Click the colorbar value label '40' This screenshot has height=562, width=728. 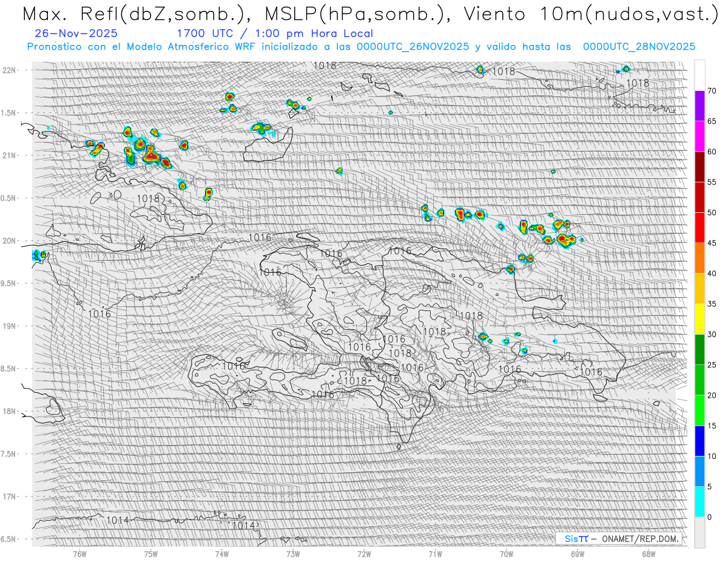pos(712,273)
